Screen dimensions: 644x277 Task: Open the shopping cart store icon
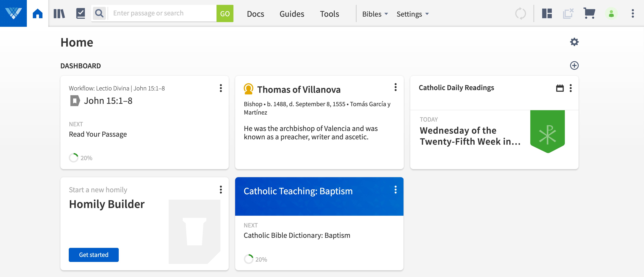click(x=589, y=13)
